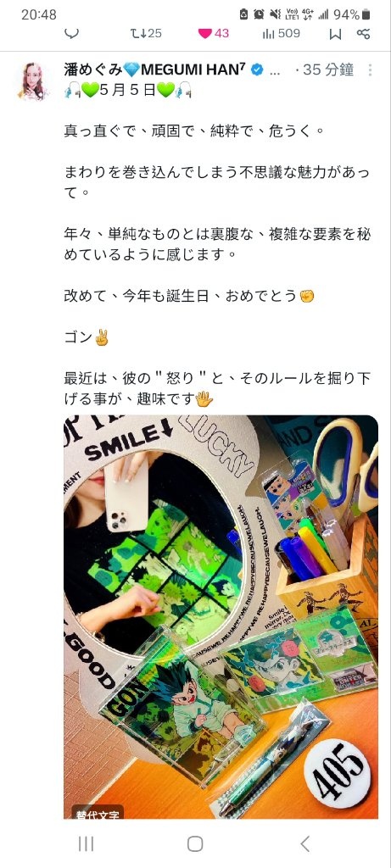Tap the retweet icon showing 25
This screenshot has width=391, height=868.
146,33
